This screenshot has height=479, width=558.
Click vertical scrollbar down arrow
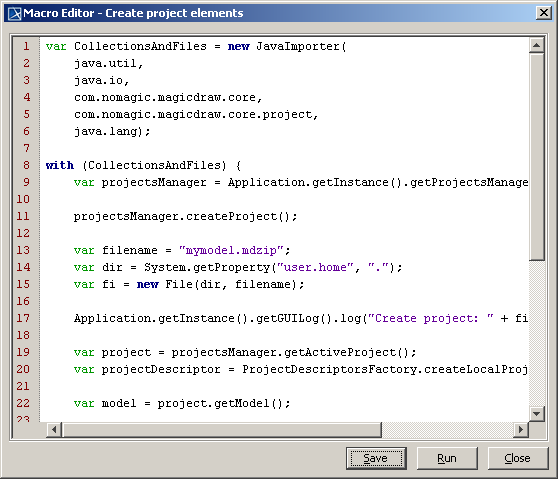pyautogui.click(x=536, y=414)
